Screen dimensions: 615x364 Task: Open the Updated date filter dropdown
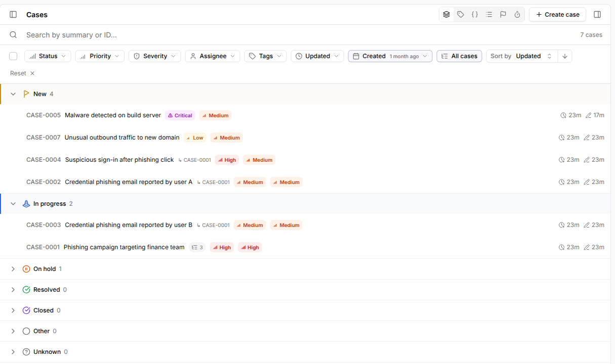pyautogui.click(x=317, y=56)
